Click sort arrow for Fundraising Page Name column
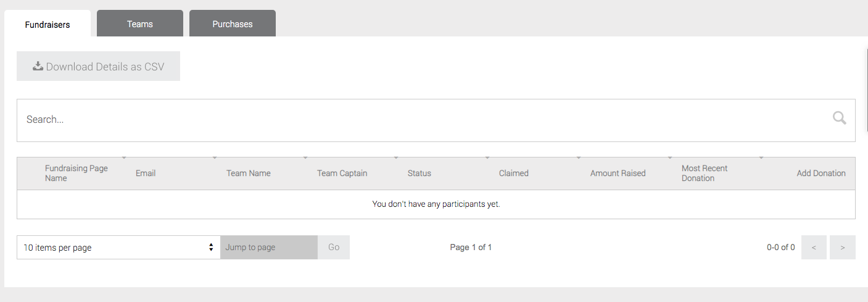 click(124, 158)
